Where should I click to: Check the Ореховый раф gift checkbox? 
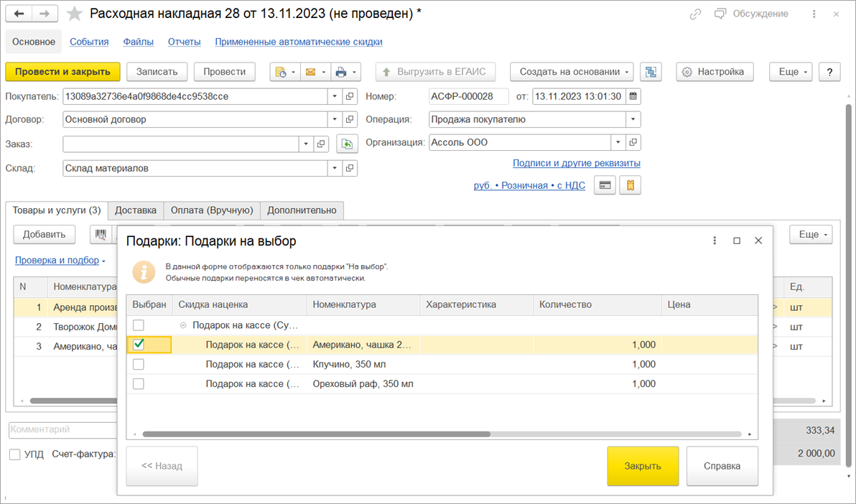coord(139,384)
